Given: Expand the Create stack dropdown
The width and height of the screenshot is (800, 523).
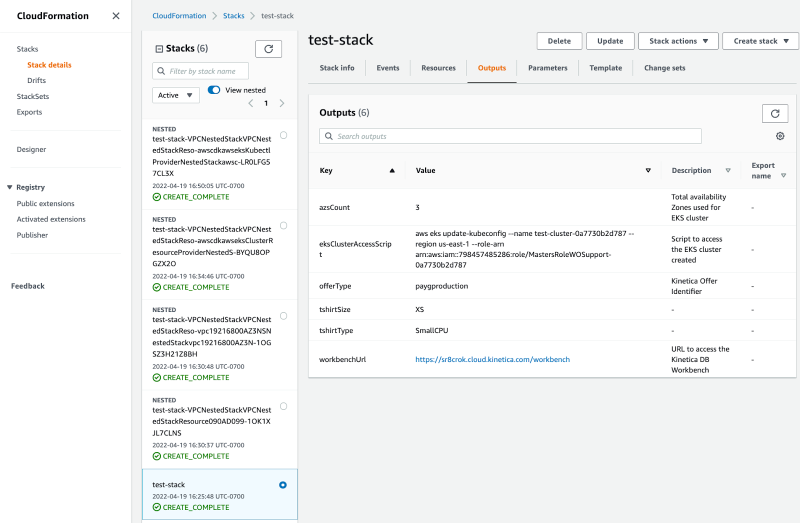Looking at the screenshot, I should point(760,41).
